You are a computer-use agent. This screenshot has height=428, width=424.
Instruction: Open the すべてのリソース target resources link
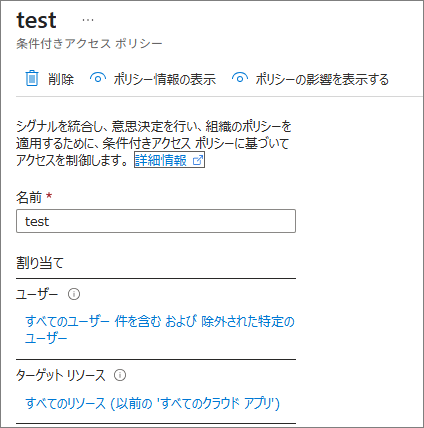153,403
